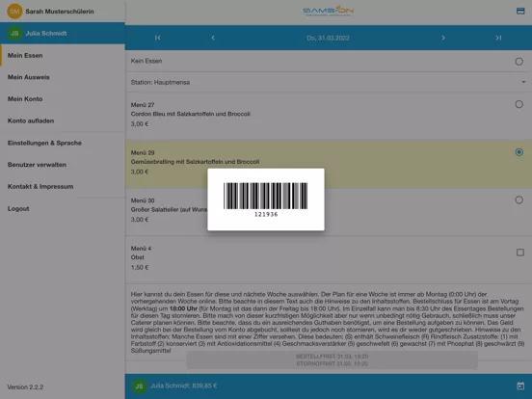Click Logout in sidebar
This screenshot has width=532, height=399.
(63, 208)
